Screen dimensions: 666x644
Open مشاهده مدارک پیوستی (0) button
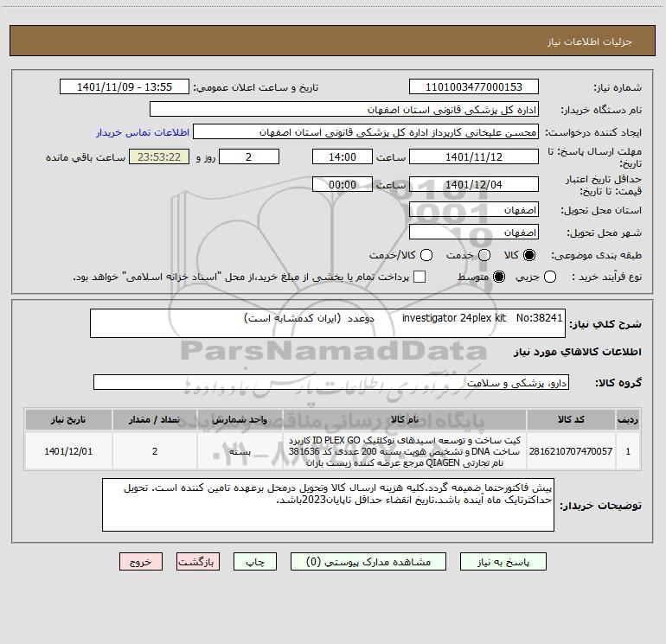click(368, 562)
